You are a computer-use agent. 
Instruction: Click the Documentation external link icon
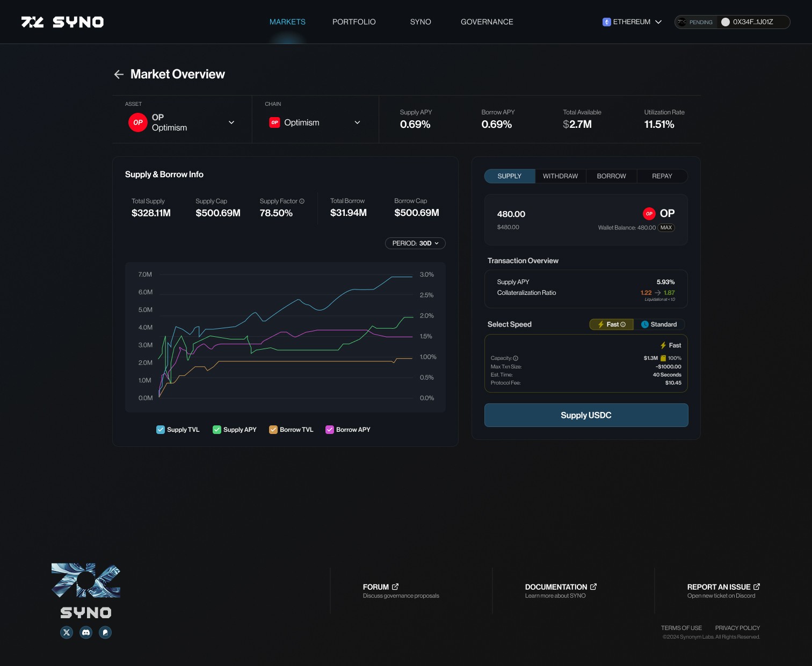(x=593, y=587)
